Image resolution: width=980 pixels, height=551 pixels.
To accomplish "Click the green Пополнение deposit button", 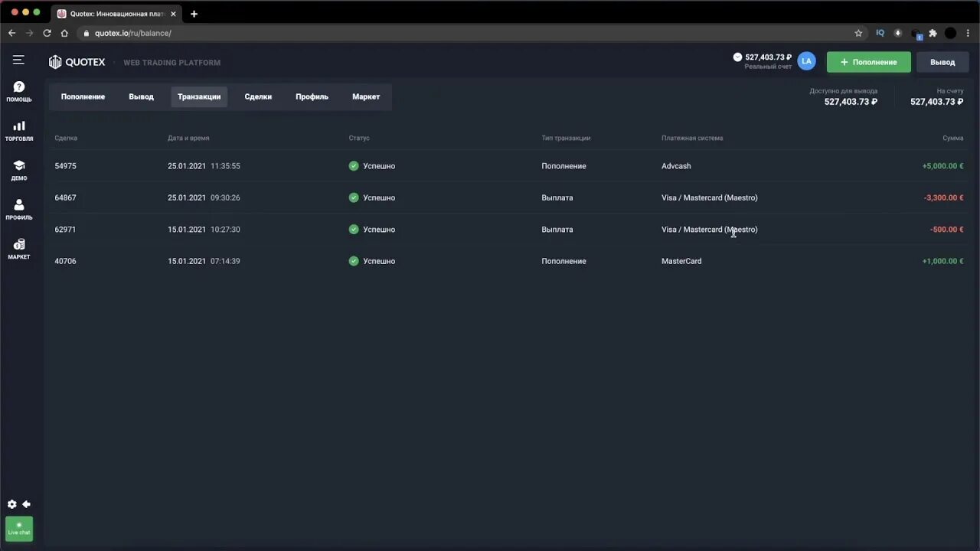I will (x=869, y=62).
